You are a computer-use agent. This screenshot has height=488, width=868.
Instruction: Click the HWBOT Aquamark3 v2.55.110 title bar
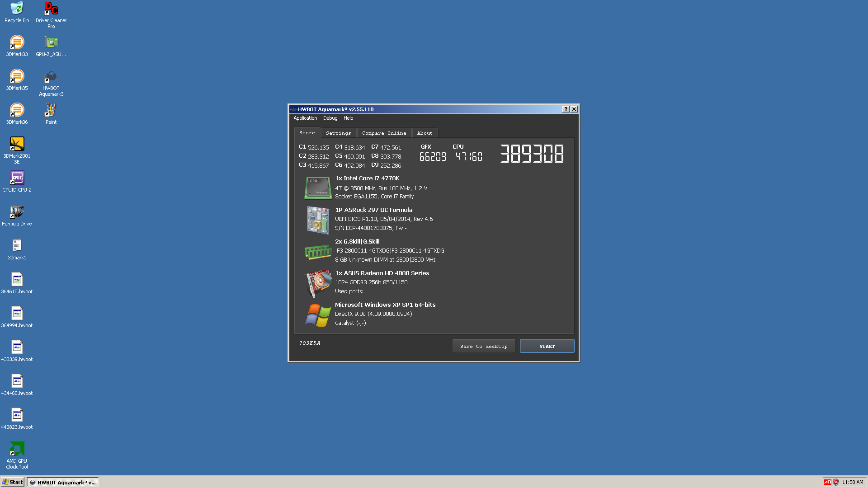(x=425, y=109)
